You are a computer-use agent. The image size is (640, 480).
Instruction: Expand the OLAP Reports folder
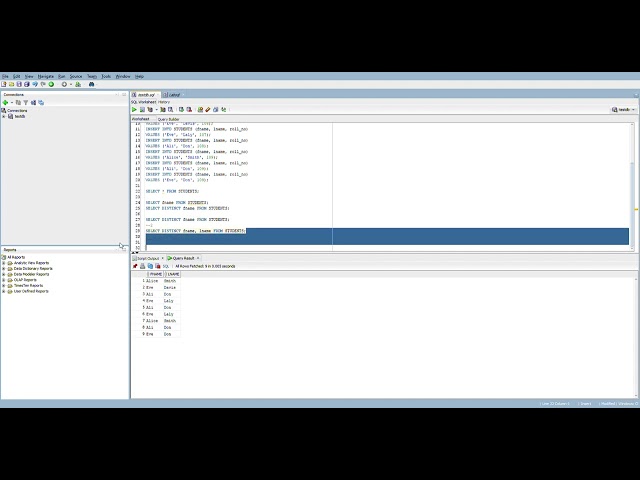4,280
